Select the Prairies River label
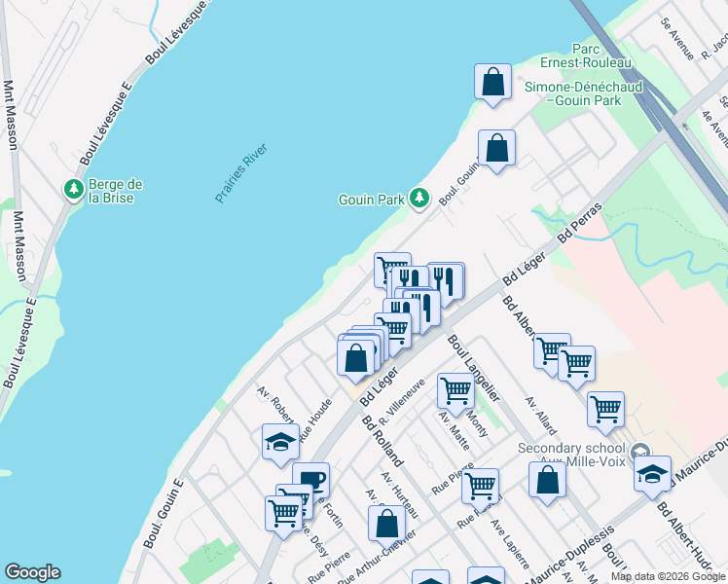This screenshot has width=728, height=584. point(241,172)
